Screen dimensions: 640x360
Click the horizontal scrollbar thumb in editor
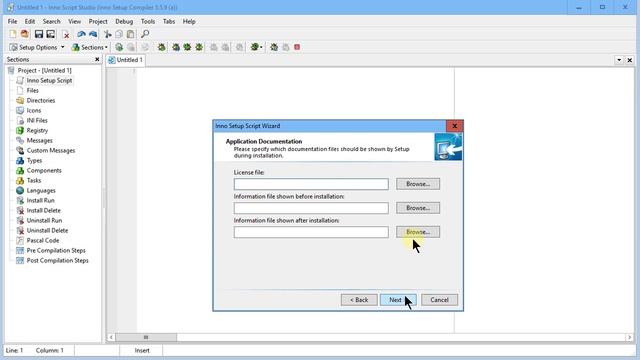click(x=146, y=338)
